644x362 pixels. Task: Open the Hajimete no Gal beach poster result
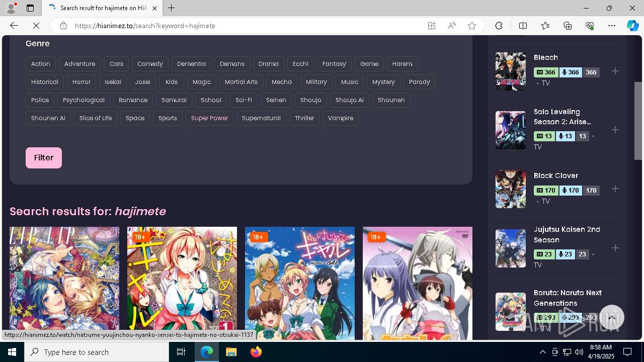[x=300, y=283]
